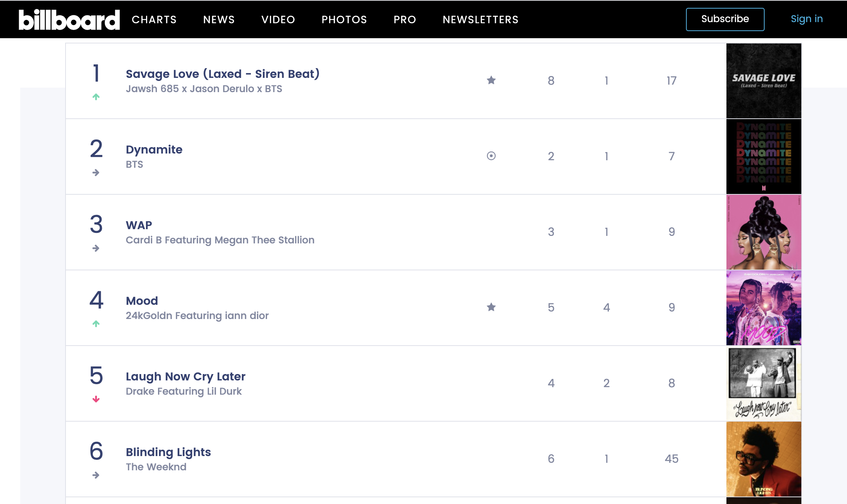The width and height of the screenshot is (847, 504).
Task: Click the Laugh Now Cry Later cover art
Action: pyautogui.click(x=763, y=383)
